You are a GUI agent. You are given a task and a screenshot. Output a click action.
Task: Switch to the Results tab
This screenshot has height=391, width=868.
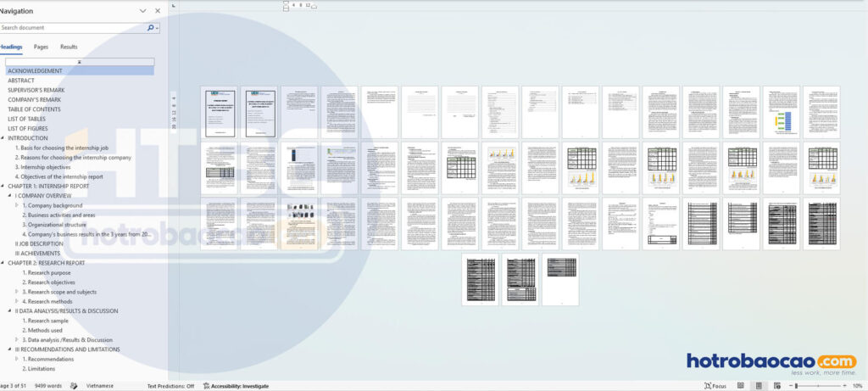69,47
